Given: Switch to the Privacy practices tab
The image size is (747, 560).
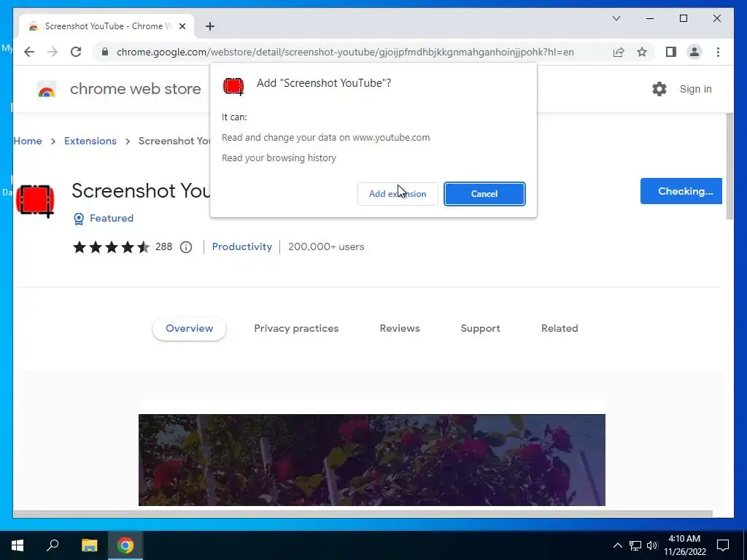Looking at the screenshot, I should pyautogui.click(x=296, y=329).
